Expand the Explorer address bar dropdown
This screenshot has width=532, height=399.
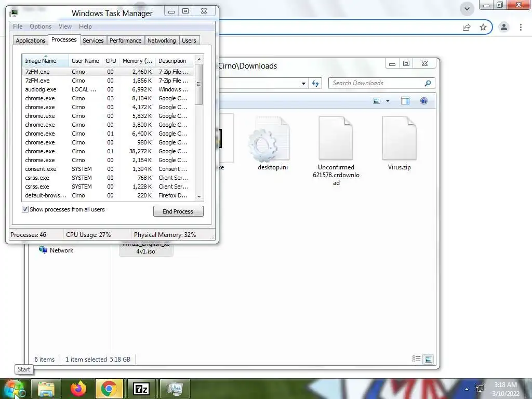click(303, 83)
